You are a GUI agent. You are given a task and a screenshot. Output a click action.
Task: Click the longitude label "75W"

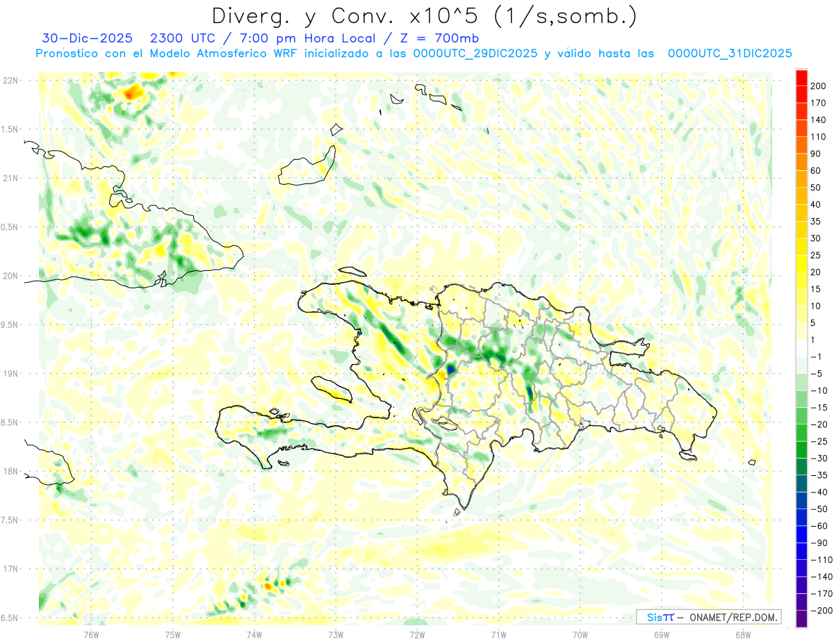173,635
